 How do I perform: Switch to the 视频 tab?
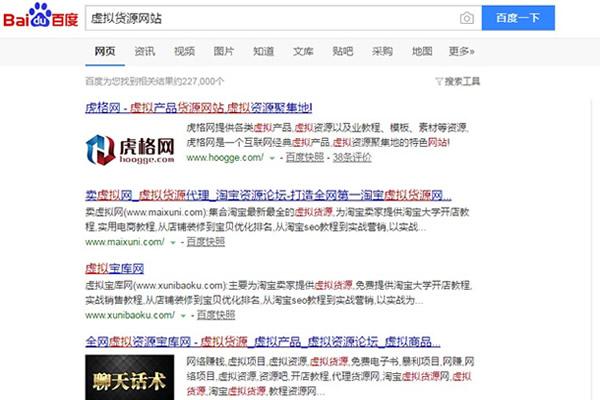[x=184, y=51]
